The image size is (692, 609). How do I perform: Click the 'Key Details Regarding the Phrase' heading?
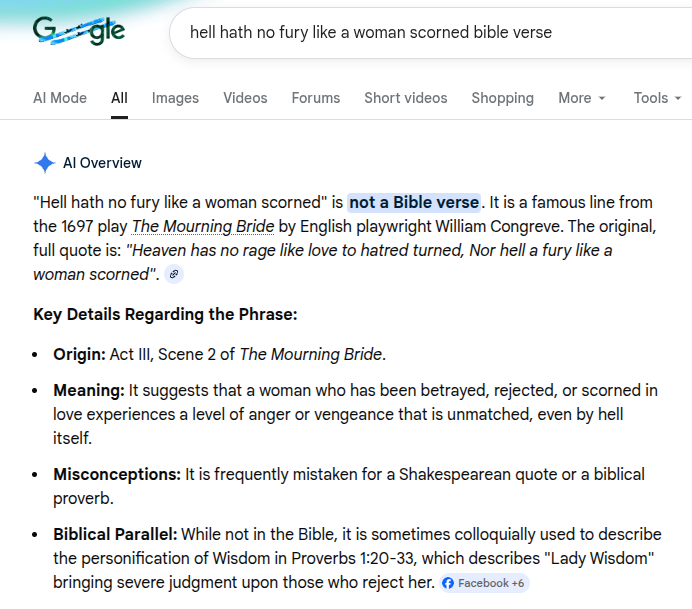click(x=165, y=315)
